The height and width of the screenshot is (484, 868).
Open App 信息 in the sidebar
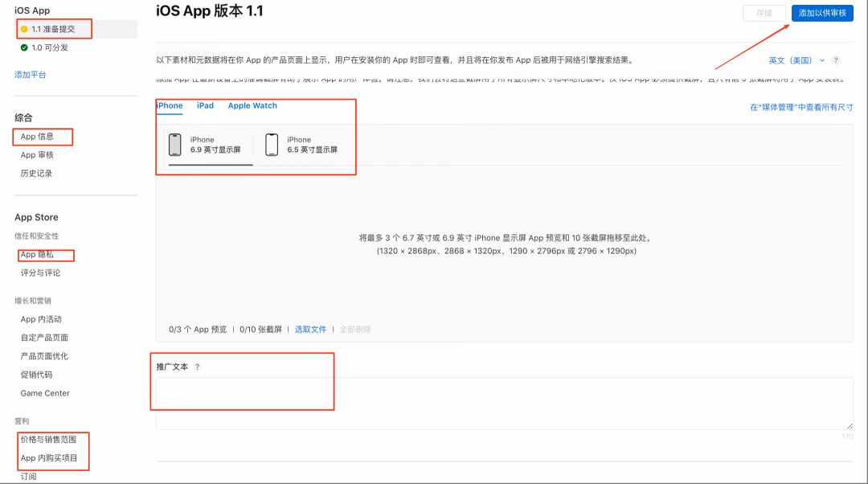click(x=37, y=136)
